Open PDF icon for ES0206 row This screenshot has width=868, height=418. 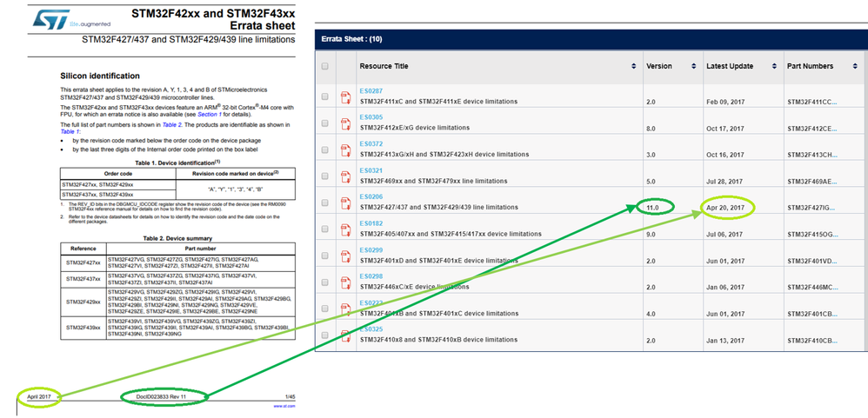point(346,203)
